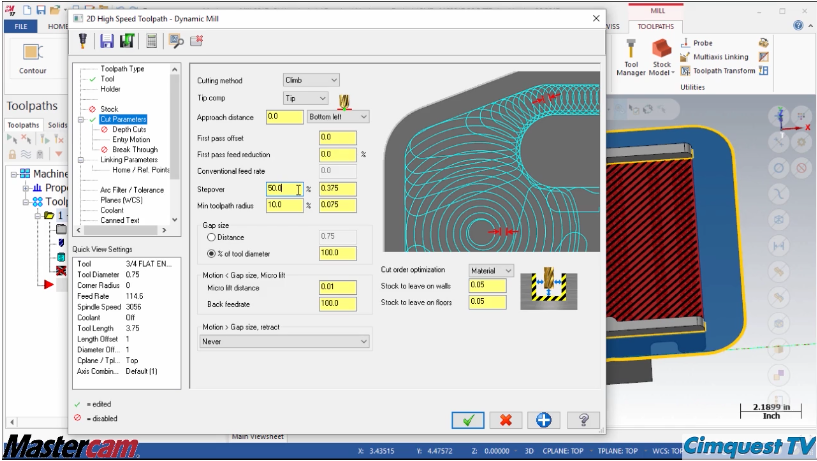
Task: Select Toolpath Type in tree
Action: pyautogui.click(x=122, y=69)
